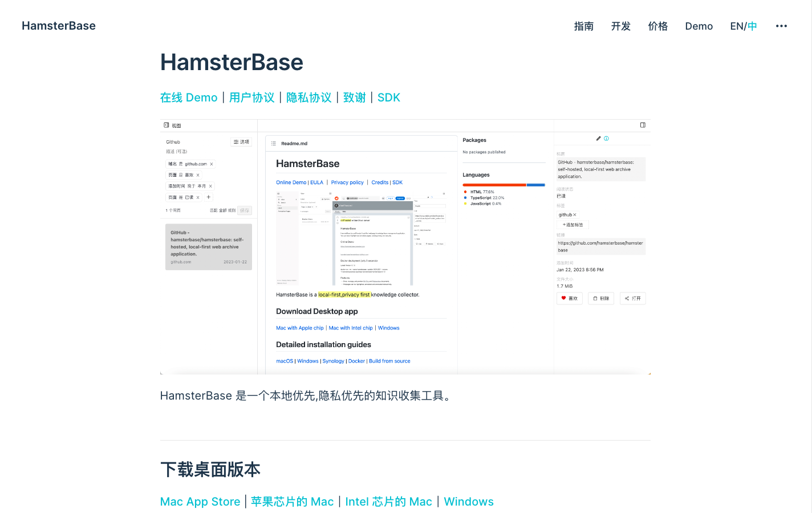The image size is (812, 513).
Task: Select 价格 in the navigation bar
Action: [x=658, y=26]
